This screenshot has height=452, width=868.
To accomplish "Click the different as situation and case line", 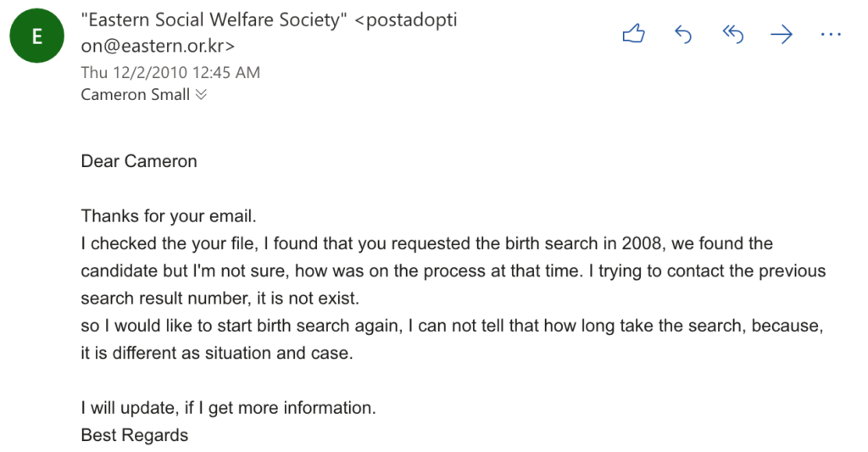I will click(217, 353).
